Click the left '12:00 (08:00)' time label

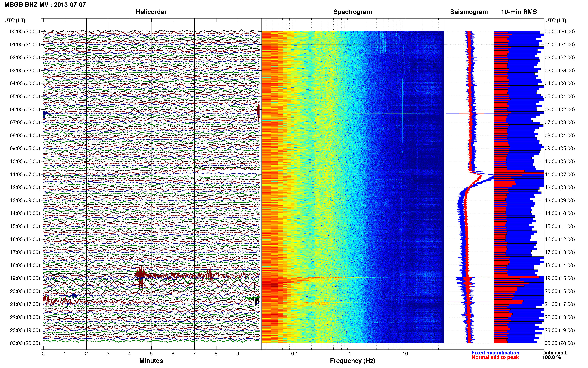coord(25,187)
